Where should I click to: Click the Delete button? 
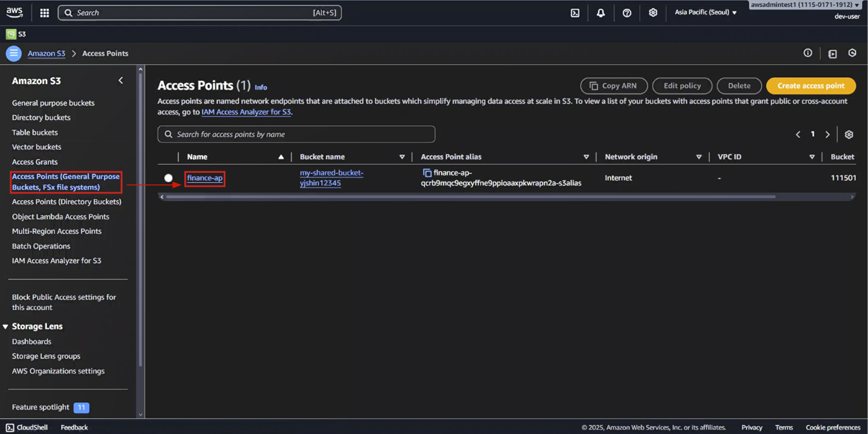click(739, 86)
